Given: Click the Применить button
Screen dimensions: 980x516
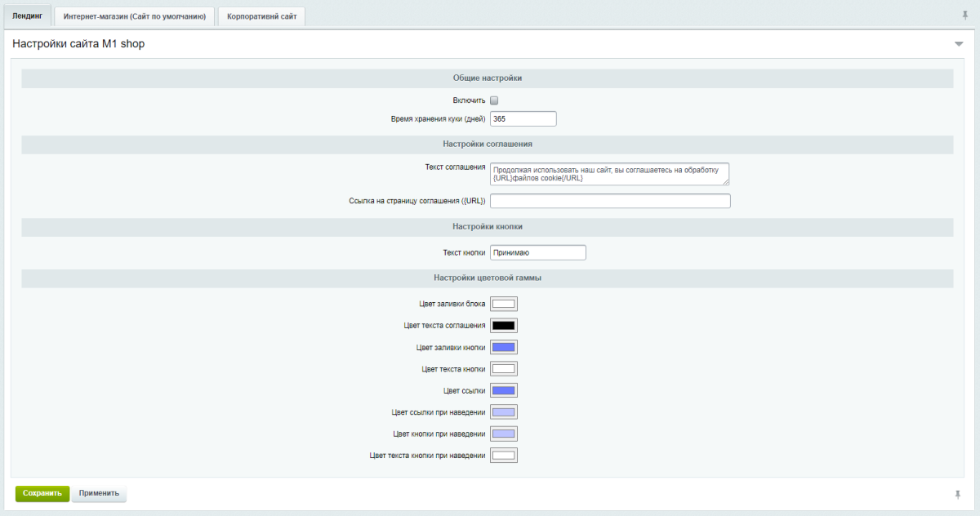Looking at the screenshot, I should point(99,493).
